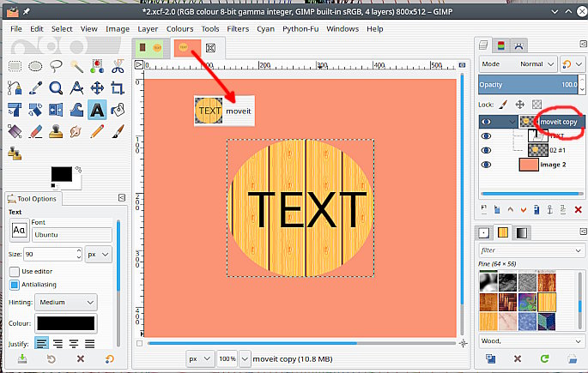Set justify to filled alignment
The height and width of the screenshot is (373, 588).
(89, 343)
